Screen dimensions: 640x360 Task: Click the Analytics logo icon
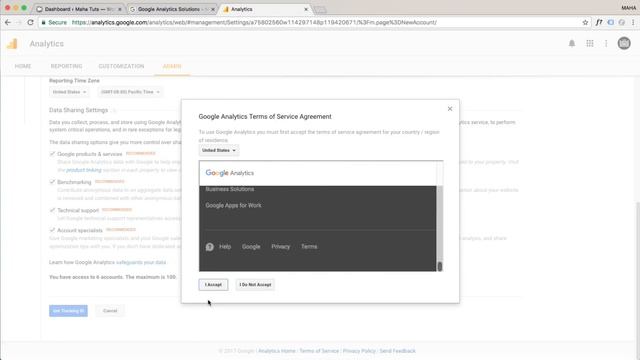[x=12, y=44]
